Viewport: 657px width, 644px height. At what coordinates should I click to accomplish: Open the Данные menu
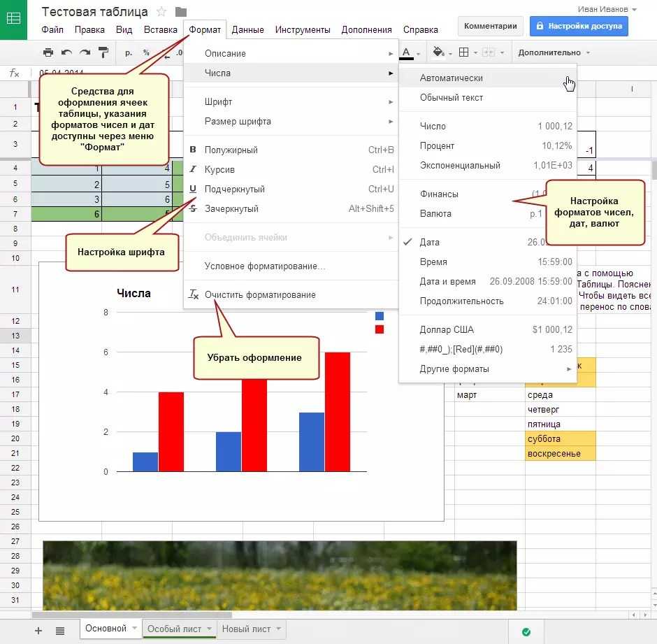[x=247, y=29]
